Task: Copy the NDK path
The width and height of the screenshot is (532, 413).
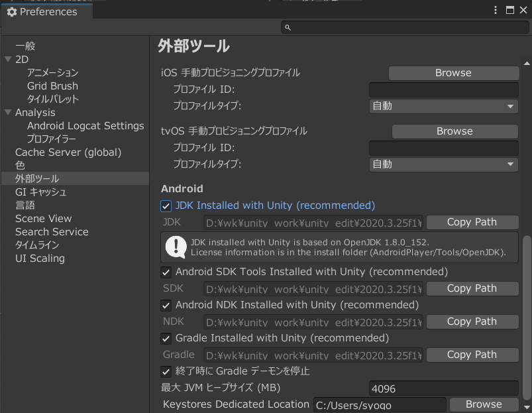Action: [472, 322]
